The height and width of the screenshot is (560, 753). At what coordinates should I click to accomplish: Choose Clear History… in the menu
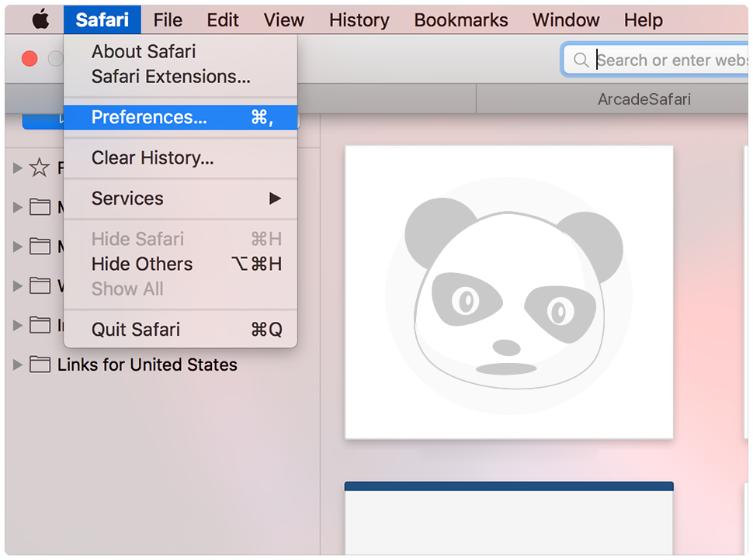tap(181, 158)
